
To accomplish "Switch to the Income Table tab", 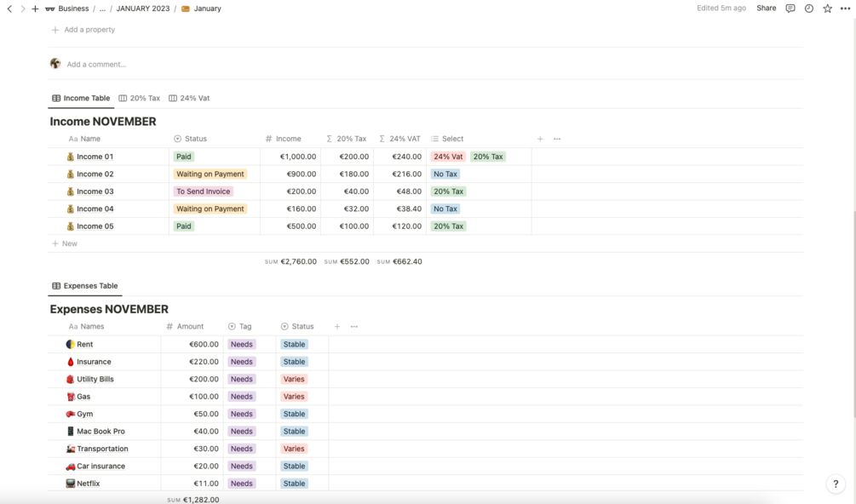I will pos(81,98).
